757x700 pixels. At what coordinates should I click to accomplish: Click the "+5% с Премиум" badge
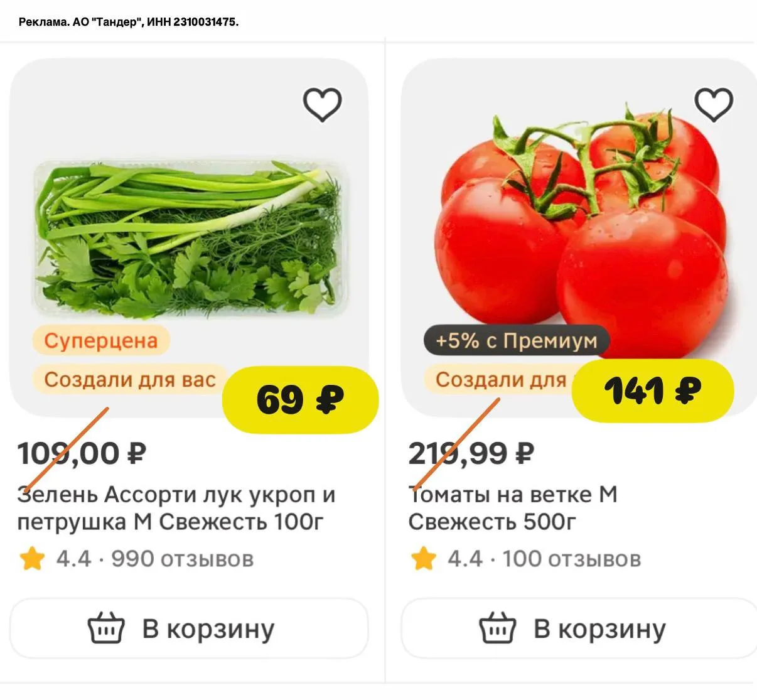coord(516,341)
